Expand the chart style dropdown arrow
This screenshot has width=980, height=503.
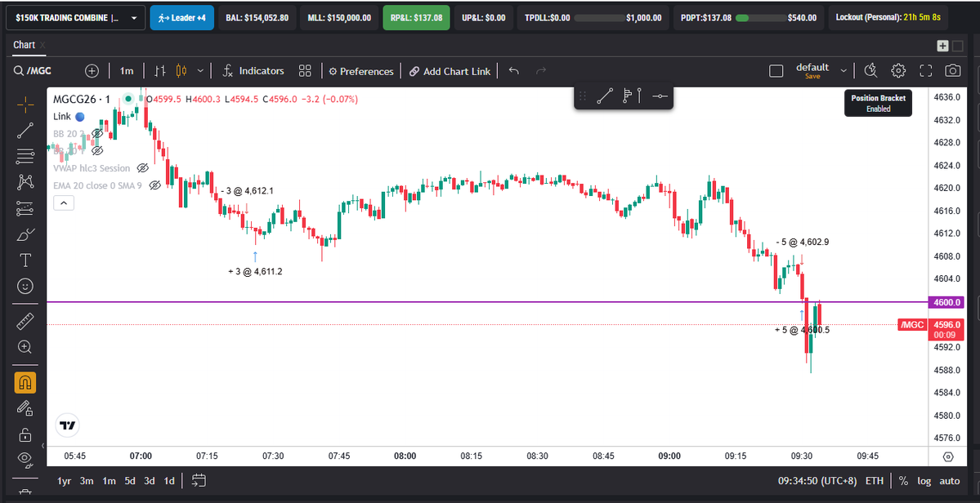click(x=200, y=71)
